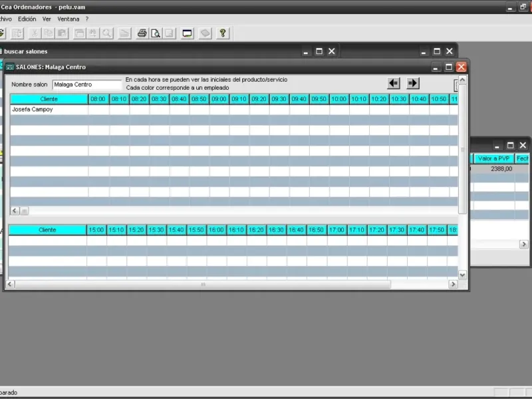This screenshot has width=532, height=399.
Task: Click the 10:00 time column header
Action: coord(339,99)
